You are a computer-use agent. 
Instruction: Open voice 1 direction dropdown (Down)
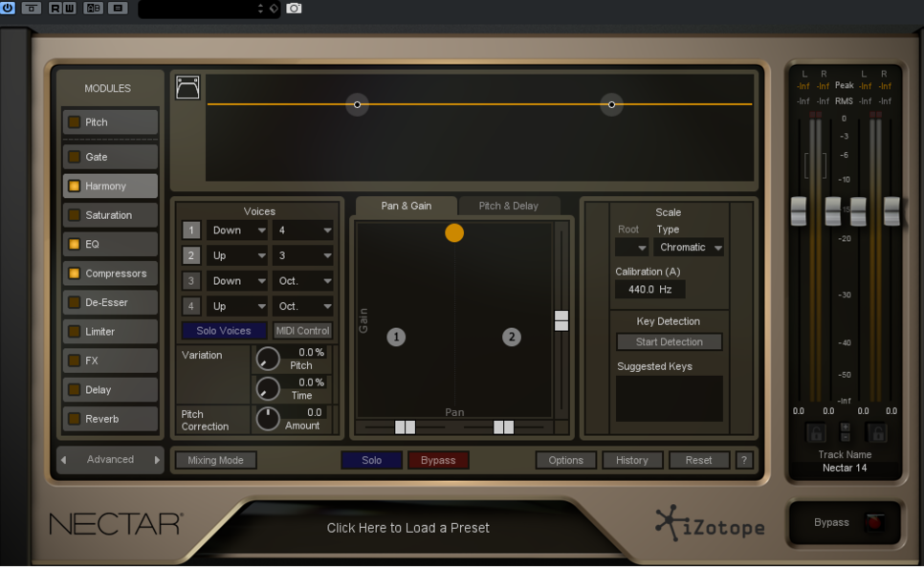pyautogui.click(x=237, y=230)
